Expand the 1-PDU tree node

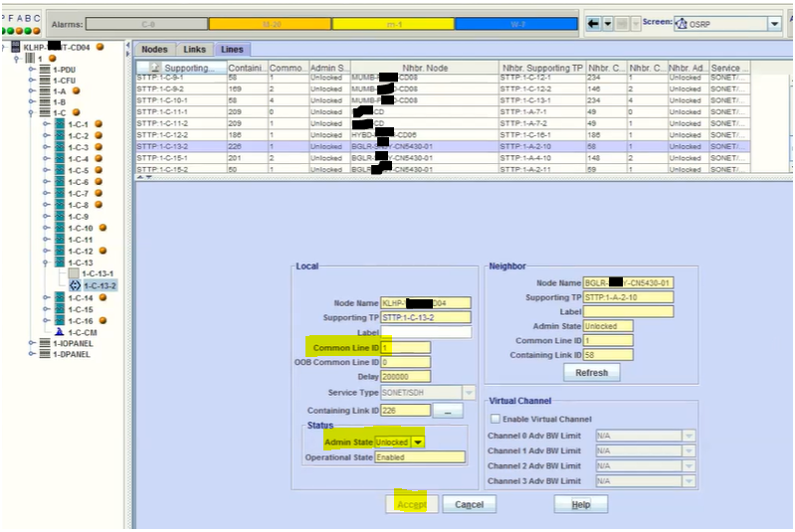pos(31,70)
